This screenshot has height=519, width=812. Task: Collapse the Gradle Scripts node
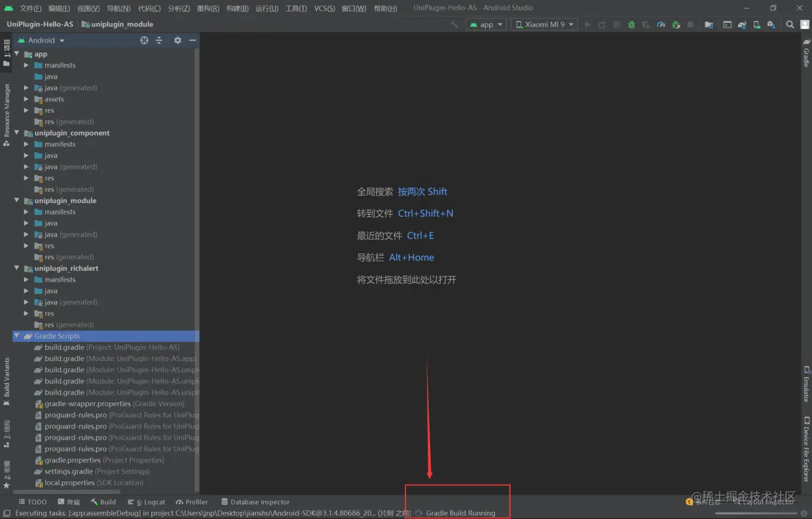(17, 336)
